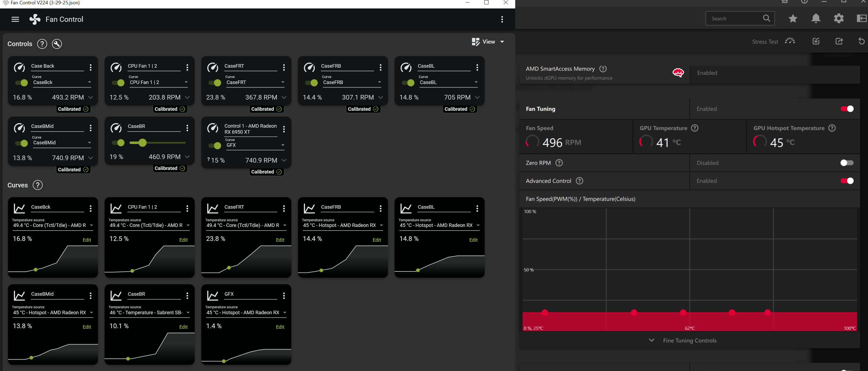Click the AMD import profile icon
This screenshot has height=371, width=868.
click(816, 41)
